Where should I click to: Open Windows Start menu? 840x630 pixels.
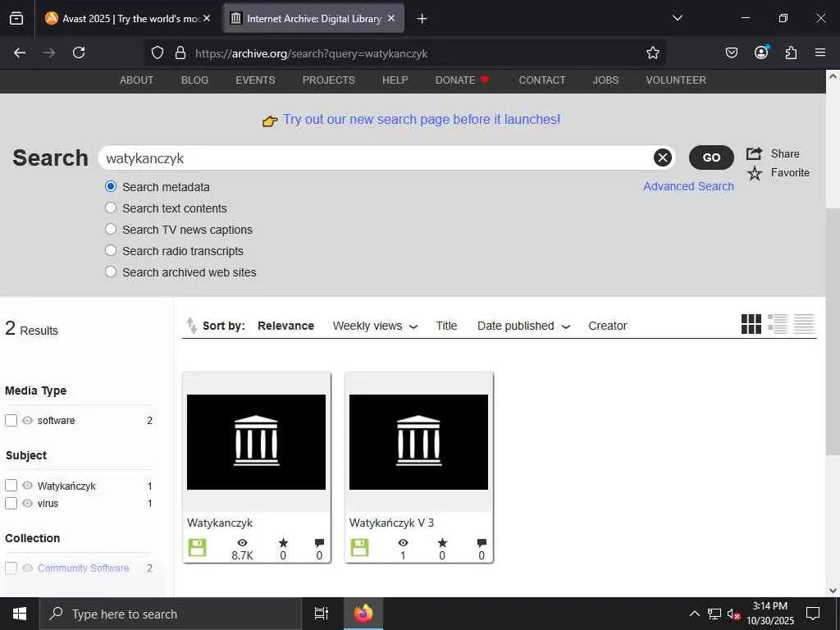pyautogui.click(x=20, y=614)
